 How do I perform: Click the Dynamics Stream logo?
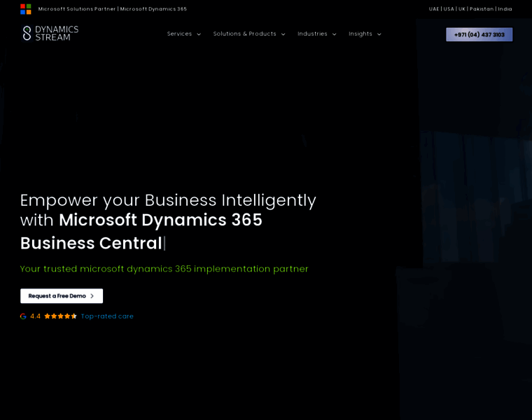coord(50,34)
